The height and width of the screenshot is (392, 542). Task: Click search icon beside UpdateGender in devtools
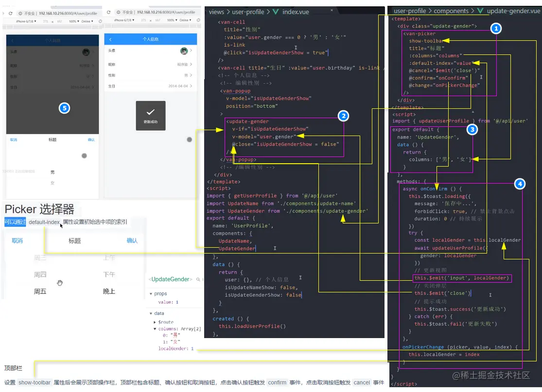tap(198, 279)
